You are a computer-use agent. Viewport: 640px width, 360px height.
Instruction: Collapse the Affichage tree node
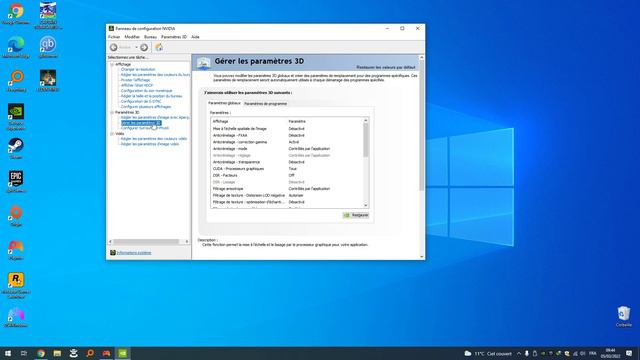[x=112, y=64]
